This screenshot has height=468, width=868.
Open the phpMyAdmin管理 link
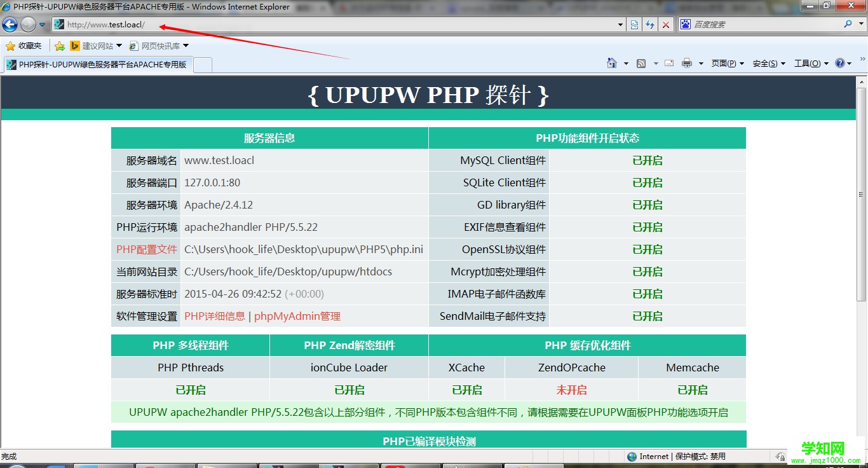(297, 316)
